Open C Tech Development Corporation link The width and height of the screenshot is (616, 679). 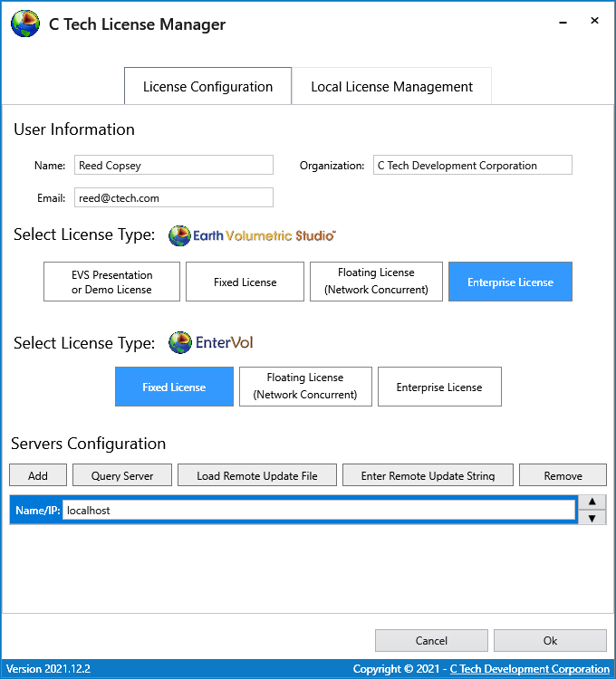tap(529, 669)
